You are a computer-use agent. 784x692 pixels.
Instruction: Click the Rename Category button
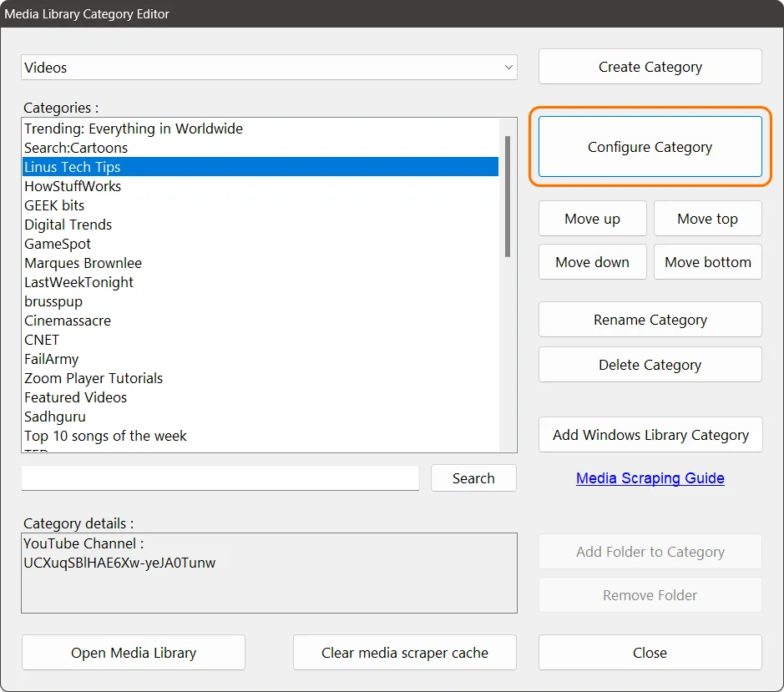(x=650, y=320)
